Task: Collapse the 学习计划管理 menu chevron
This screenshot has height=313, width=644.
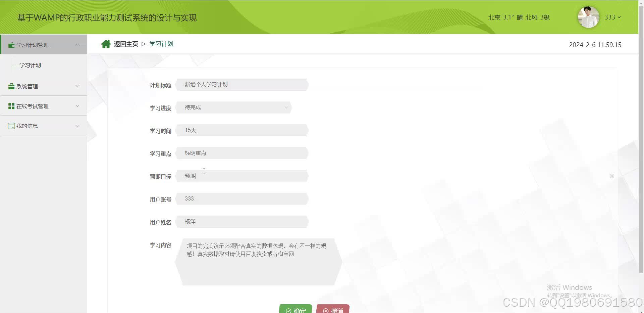Action: 77,45
